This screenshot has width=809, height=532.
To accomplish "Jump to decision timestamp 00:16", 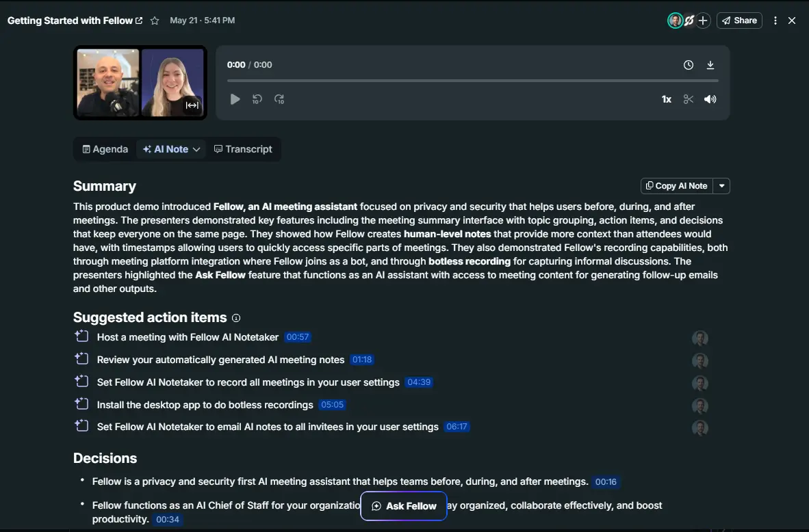I will click(x=606, y=482).
